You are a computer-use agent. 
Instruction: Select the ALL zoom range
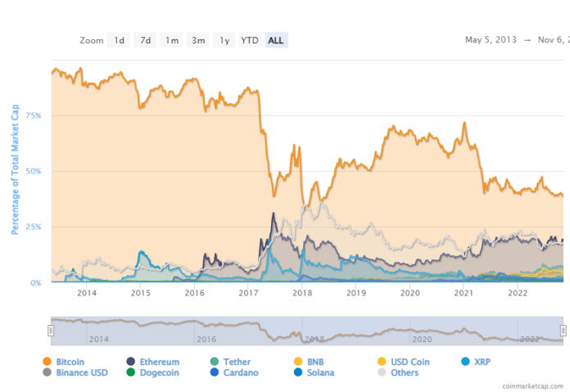point(276,40)
